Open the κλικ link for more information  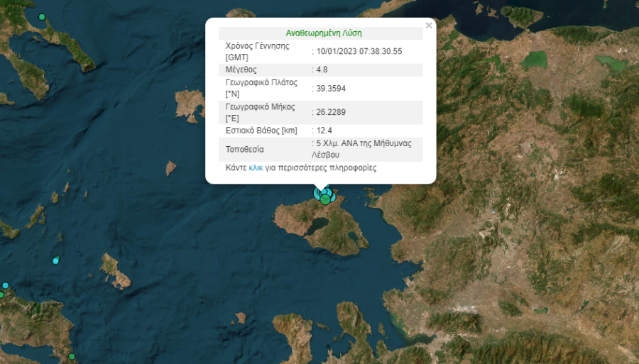(x=256, y=167)
